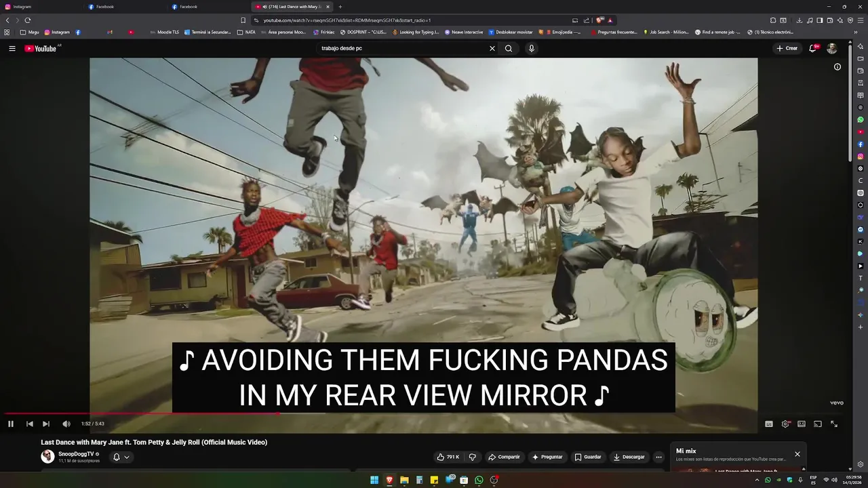Click the Preguntar button
The image size is (868, 488).
[x=547, y=457]
